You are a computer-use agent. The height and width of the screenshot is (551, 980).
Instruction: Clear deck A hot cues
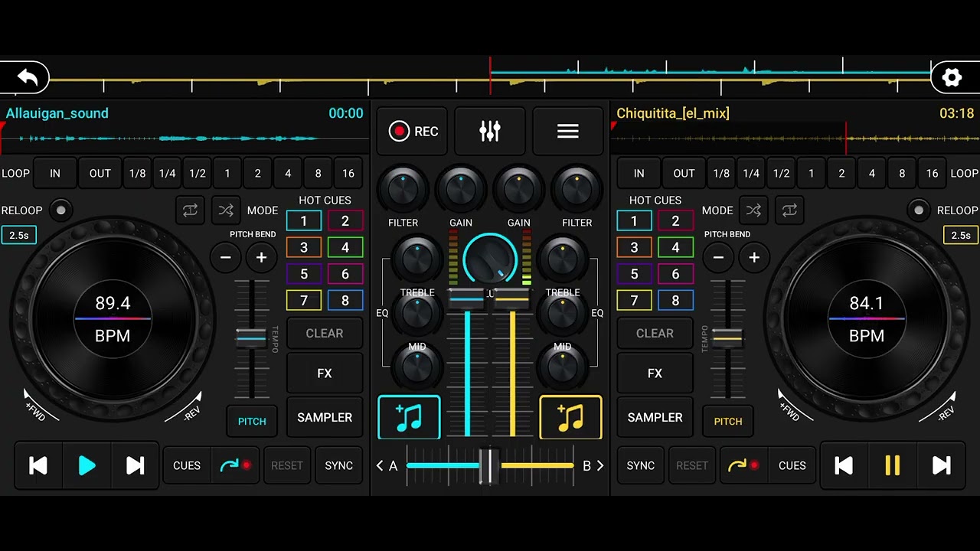click(325, 334)
